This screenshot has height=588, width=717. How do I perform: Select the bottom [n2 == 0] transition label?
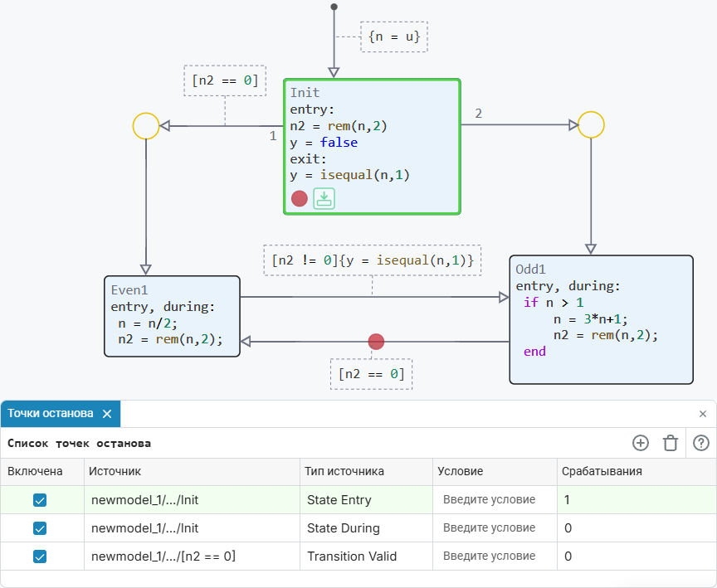tap(371, 374)
